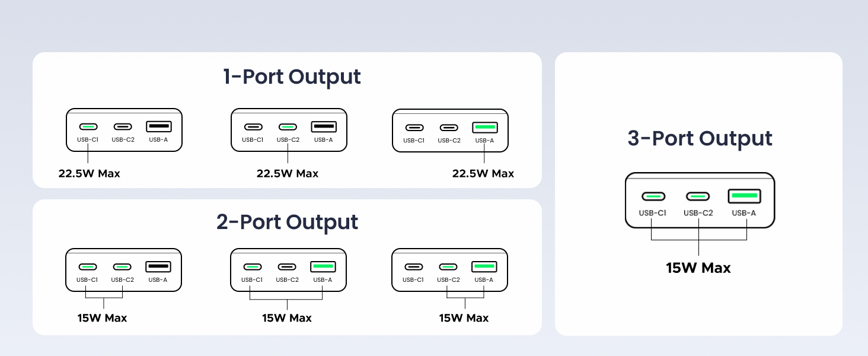Click the "2-Port Output" heading
This screenshot has width=868, height=356.
coord(287,222)
